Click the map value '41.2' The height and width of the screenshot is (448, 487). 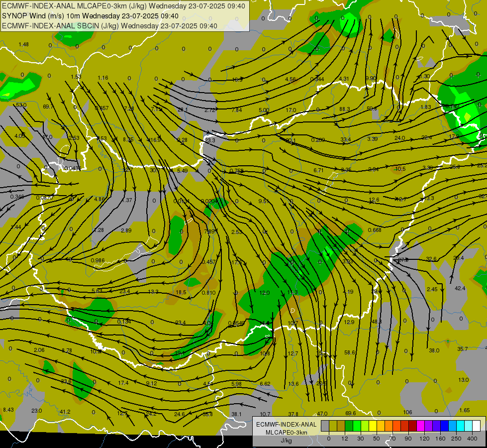pos(65,412)
